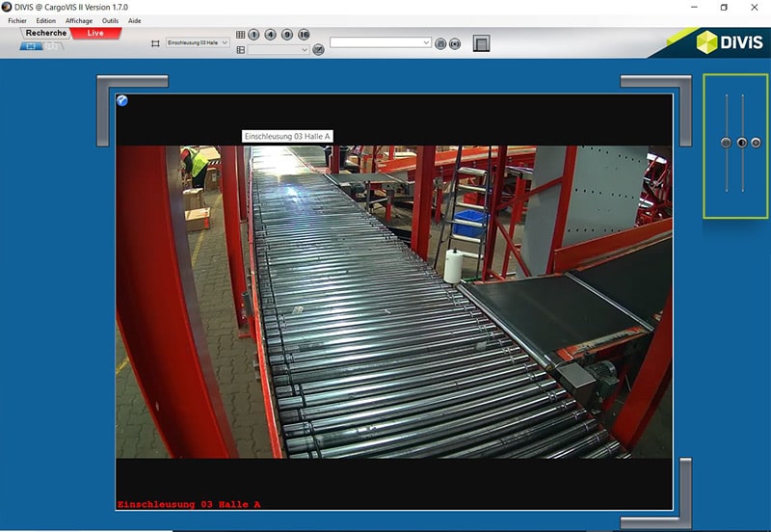
Task: Select 16-camera split view layout
Action: tap(304, 35)
